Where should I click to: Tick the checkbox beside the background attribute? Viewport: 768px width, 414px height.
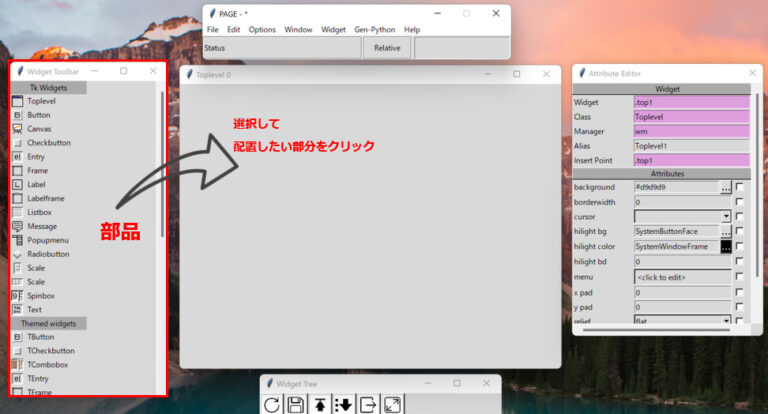point(740,187)
